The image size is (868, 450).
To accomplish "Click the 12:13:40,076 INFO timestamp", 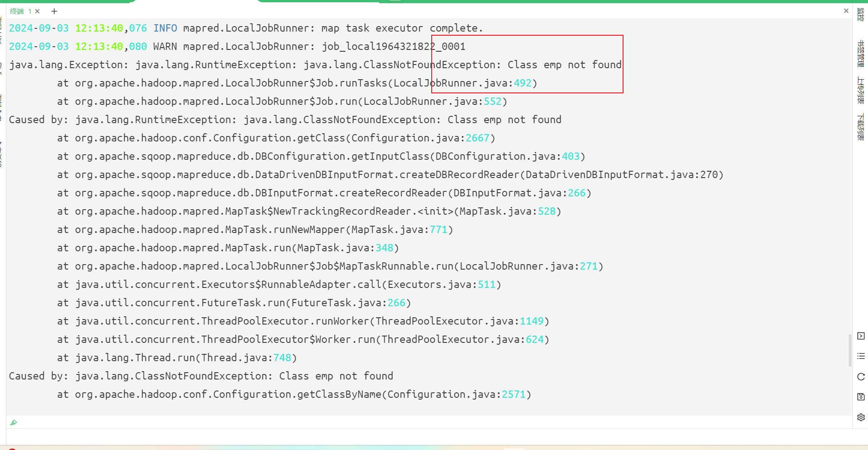I will 111,28.
